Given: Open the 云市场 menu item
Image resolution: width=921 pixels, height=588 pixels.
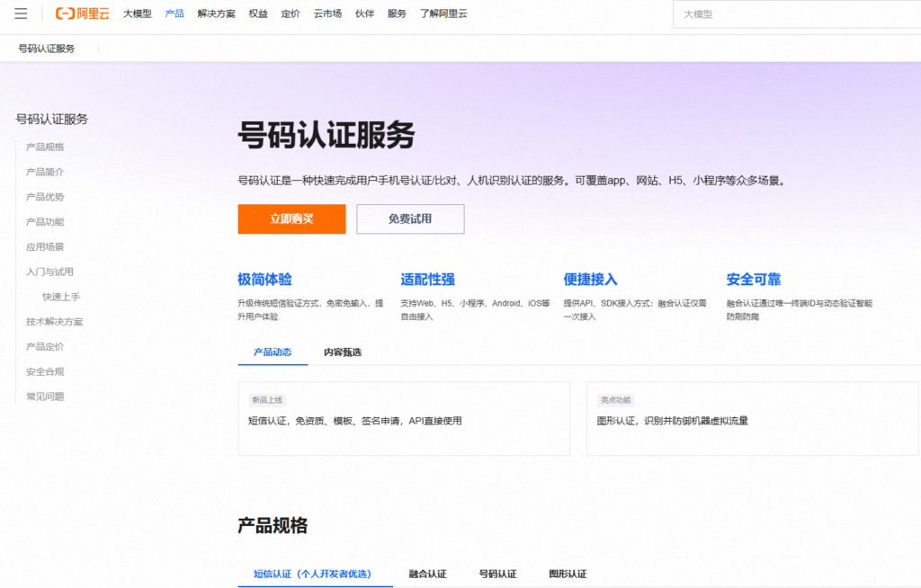Looking at the screenshot, I should click(327, 13).
